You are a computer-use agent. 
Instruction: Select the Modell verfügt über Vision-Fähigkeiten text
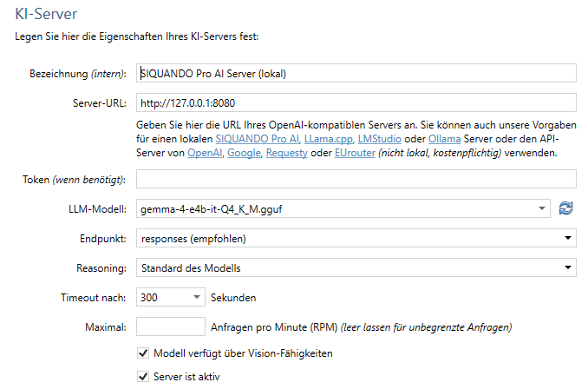click(243, 353)
